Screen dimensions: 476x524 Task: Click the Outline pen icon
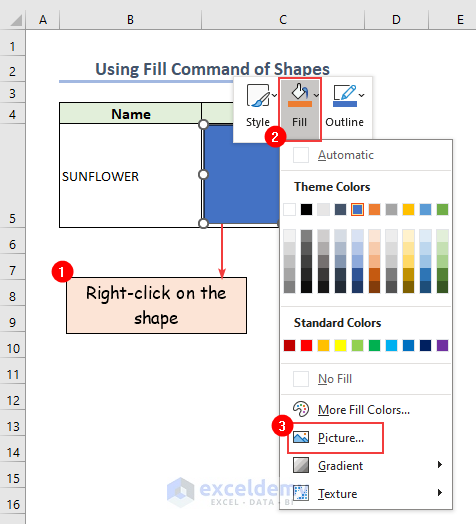pos(345,96)
